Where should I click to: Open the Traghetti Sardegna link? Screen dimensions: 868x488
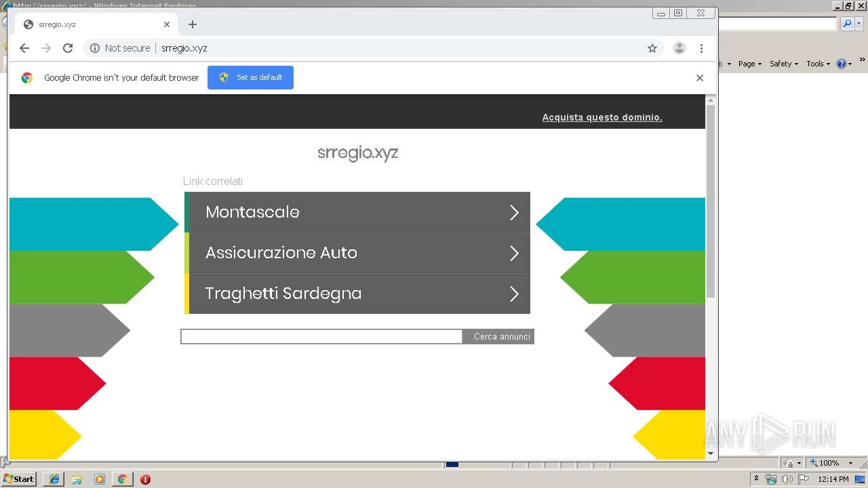click(357, 293)
